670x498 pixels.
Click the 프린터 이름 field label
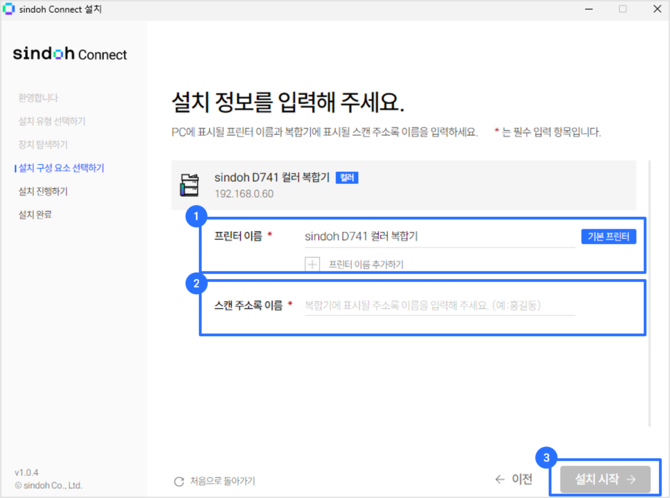238,236
